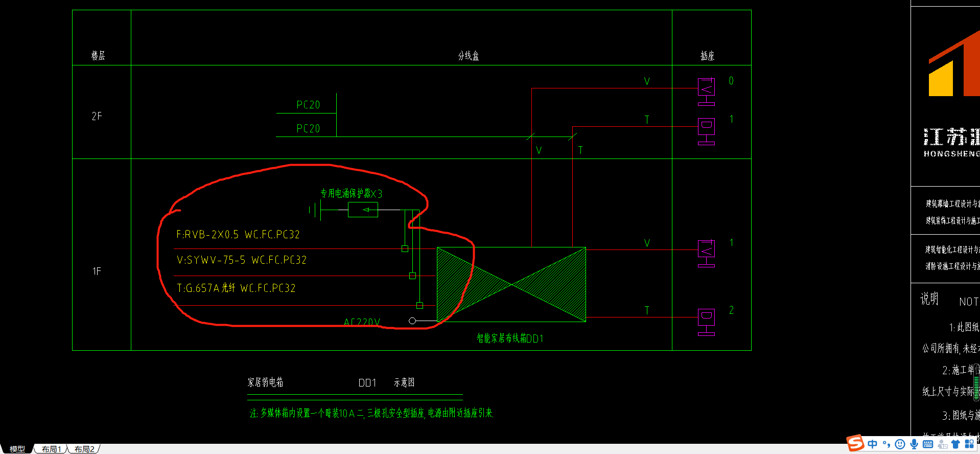This screenshot has width=980, height=454.
Task: Select the 家居弱电箱 title text
Action: click(265, 382)
